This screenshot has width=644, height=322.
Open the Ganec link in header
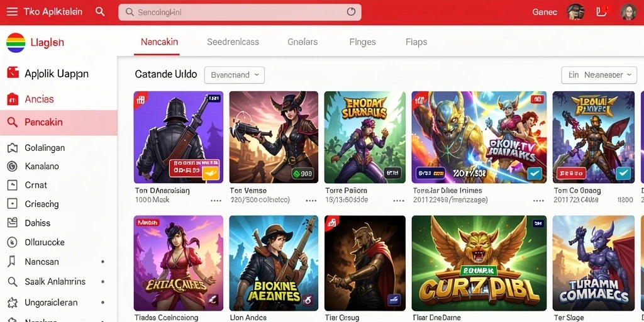545,12
